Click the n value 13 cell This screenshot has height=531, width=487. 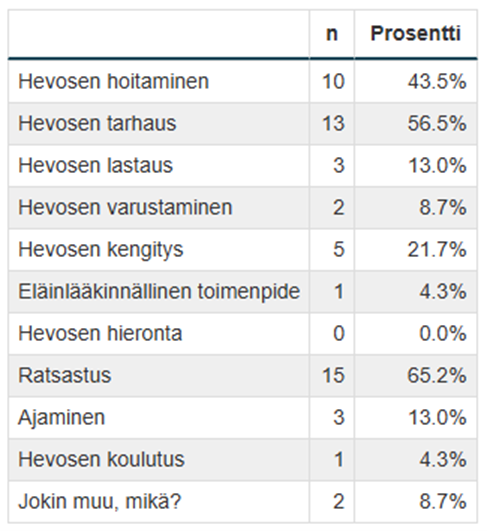(x=334, y=123)
